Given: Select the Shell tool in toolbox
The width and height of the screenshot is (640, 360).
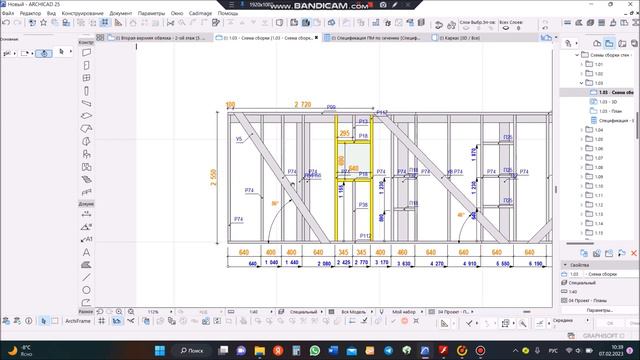Looking at the screenshot, I should 86,141.
